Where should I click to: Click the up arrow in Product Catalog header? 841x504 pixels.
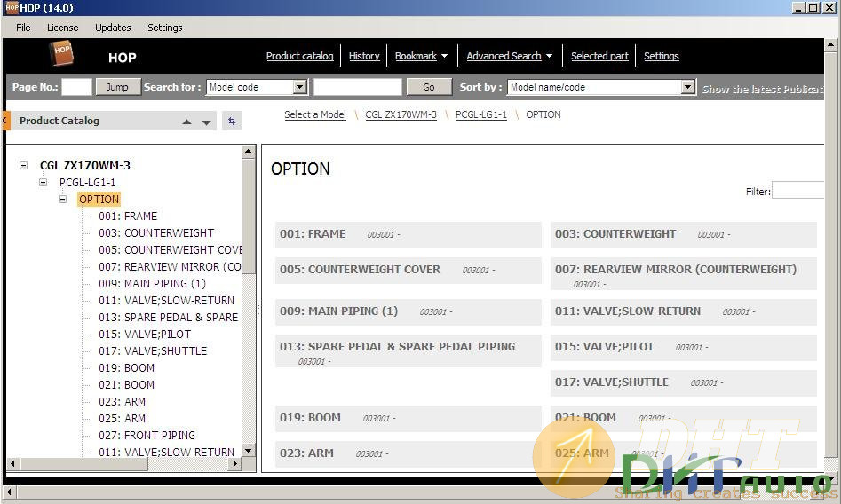click(x=186, y=122)
